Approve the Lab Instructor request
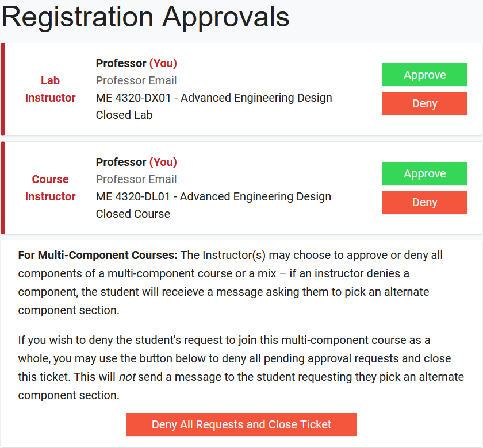 click(424, 75)
